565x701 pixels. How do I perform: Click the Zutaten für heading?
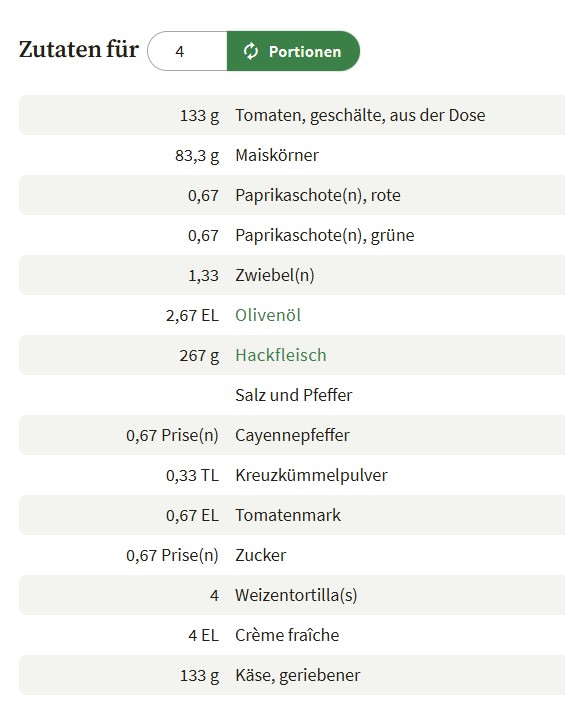click(79, 49)
